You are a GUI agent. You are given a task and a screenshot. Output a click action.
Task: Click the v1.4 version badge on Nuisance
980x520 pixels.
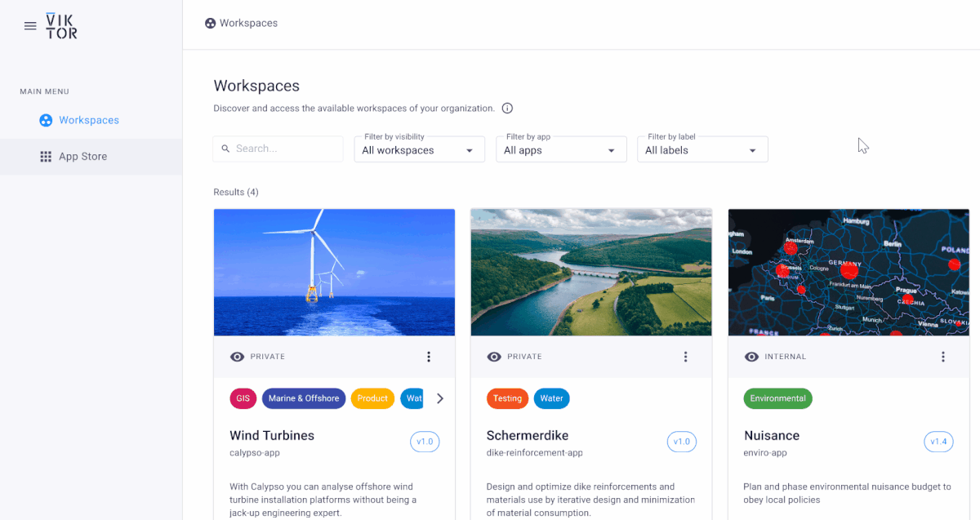[x=938, y=441]
